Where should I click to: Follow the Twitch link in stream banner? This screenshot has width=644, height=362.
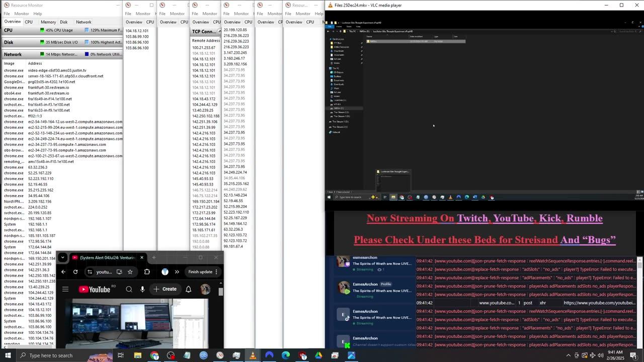coord(472,218)
